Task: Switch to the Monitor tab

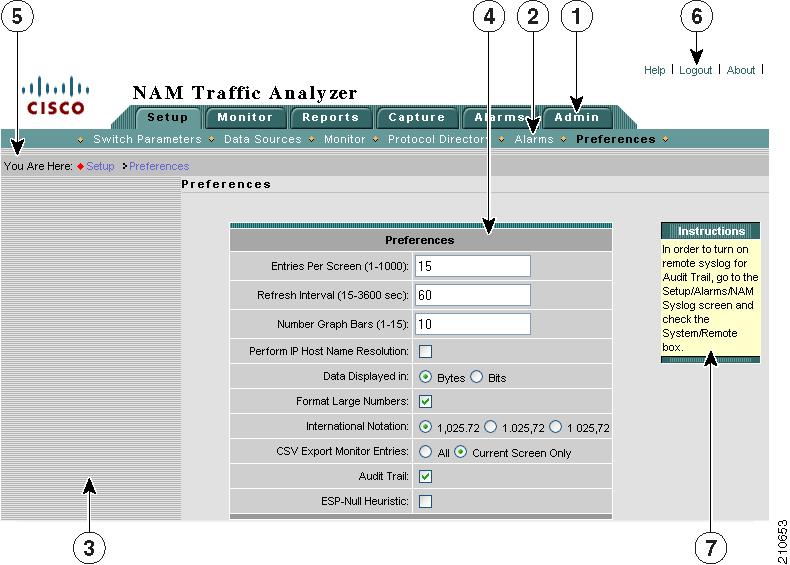Action: coord(245,117)
